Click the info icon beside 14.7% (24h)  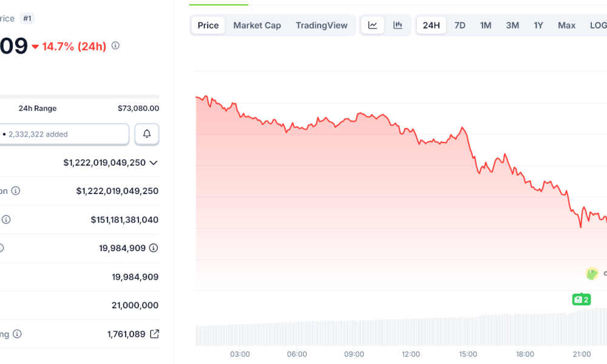point(115,45)
